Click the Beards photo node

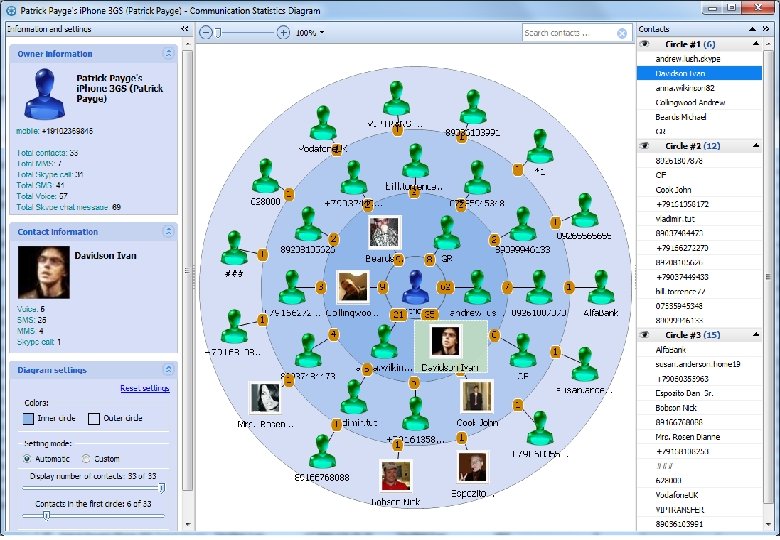pos(385,232)
